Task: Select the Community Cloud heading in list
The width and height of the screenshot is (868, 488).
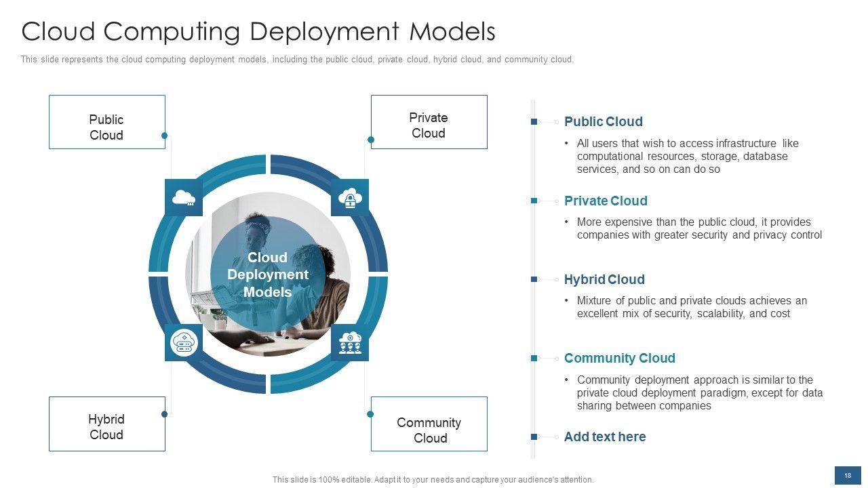Action: click(x=619, y=358)
